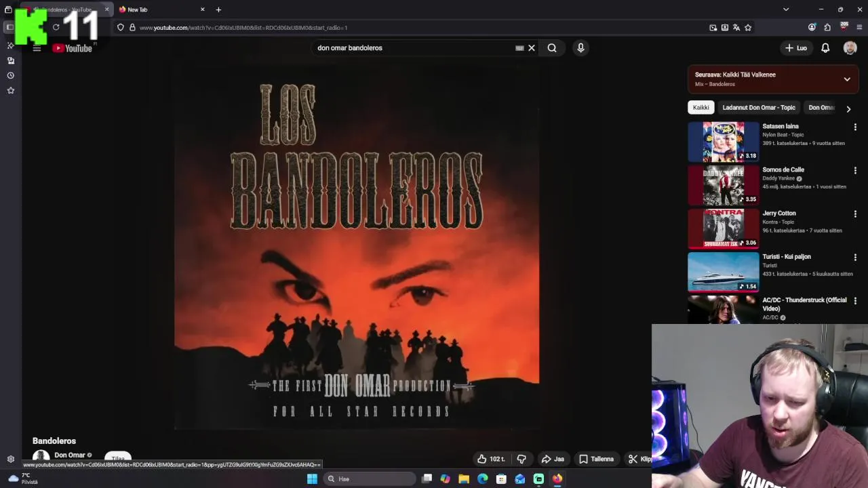Click the translate page icon
Image resolution: width=868 pixels, height=488 pixels.
(x=736, y=28)
